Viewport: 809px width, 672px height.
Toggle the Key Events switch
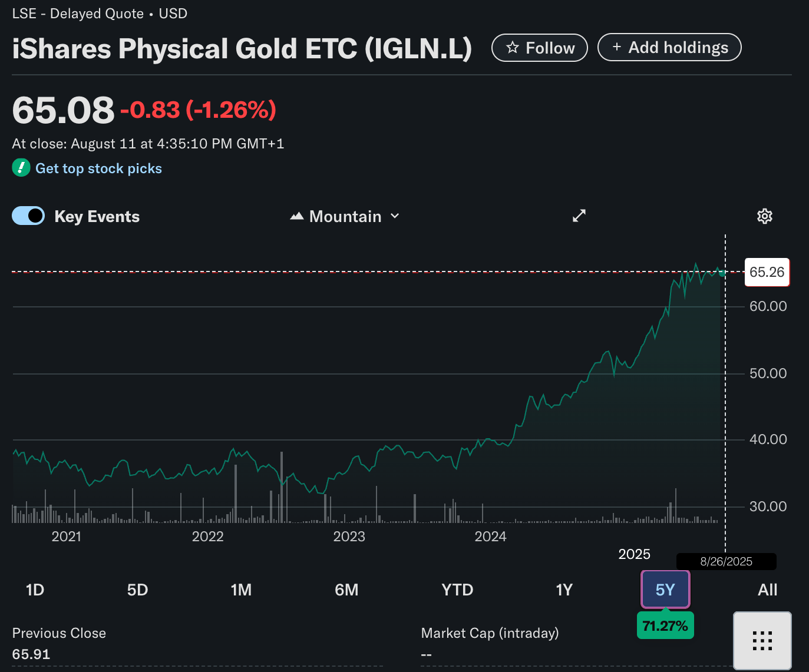point(28,216)
